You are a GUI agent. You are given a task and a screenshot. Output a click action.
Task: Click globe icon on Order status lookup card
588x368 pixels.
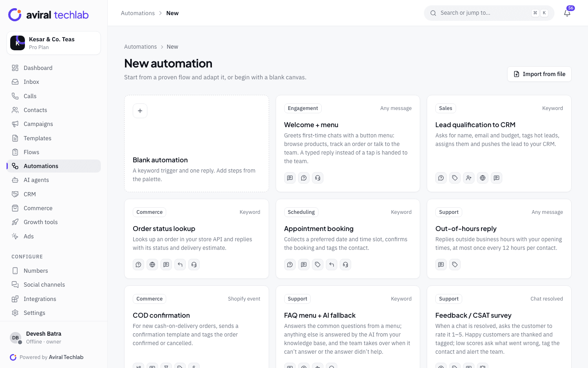coord(152,265)
